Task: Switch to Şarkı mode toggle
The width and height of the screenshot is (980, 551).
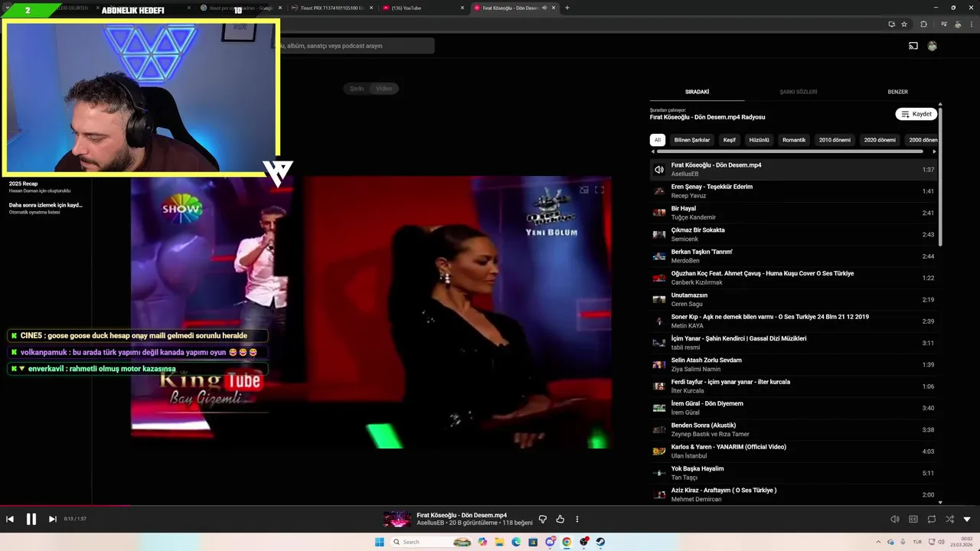Action: click(357, 89)
